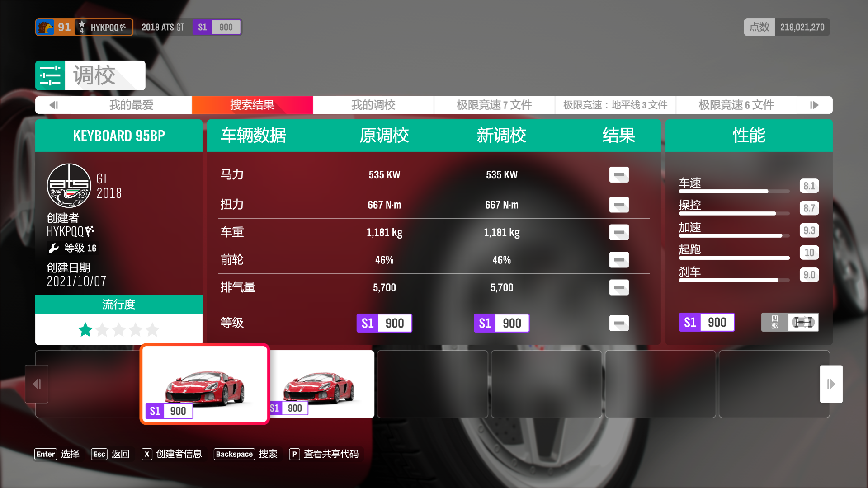Click the four-wheel drive drivetrain icon
868x488 pixels.
[803, 322]
